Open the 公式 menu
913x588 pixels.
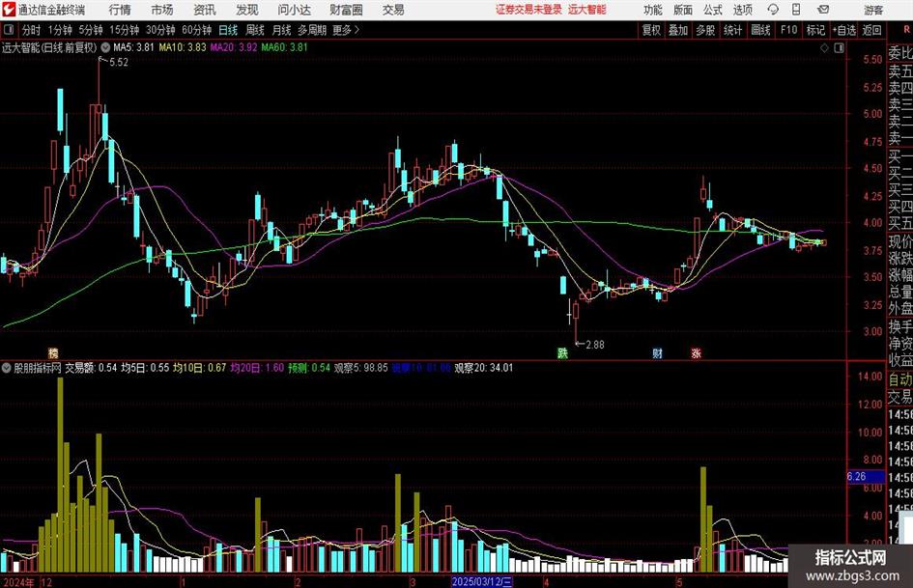click(712, 10)
